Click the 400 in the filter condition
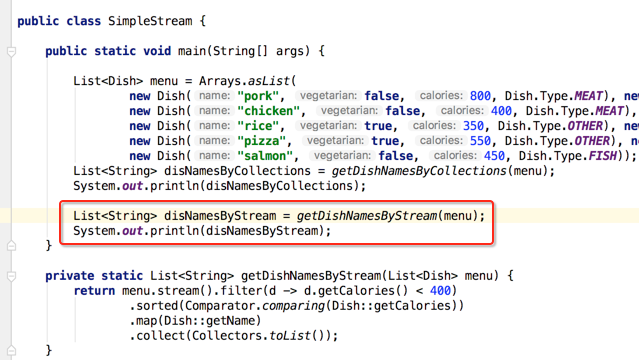 [441, 291]
